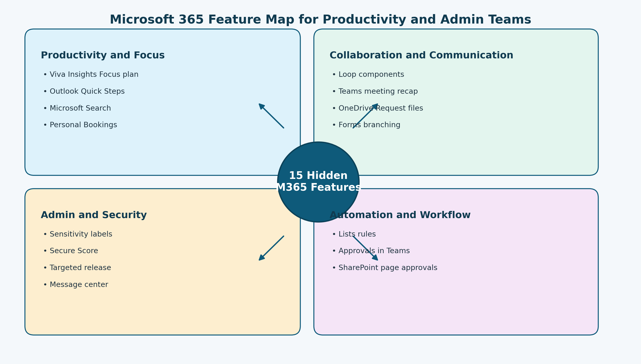Select the Outlook Quick Steps item
This screenshot has width=641, height=364.
(x=84, y=91)
